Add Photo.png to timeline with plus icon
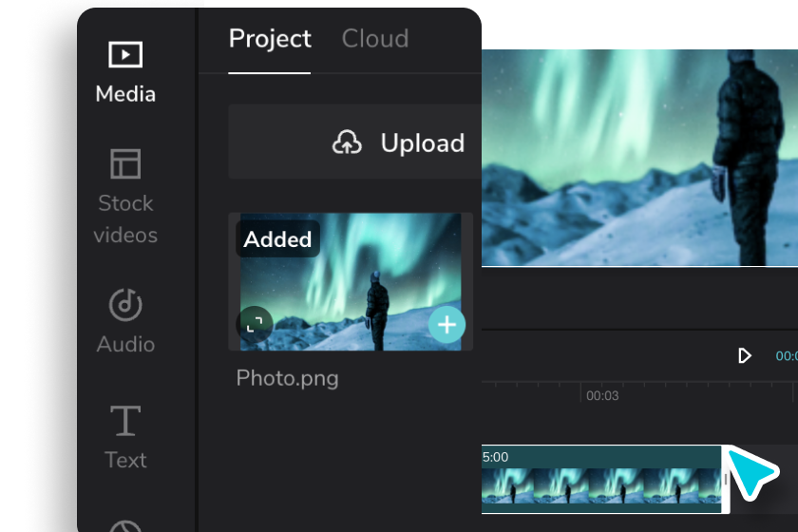This screenshot has height=532, width=798. point(446,324)
